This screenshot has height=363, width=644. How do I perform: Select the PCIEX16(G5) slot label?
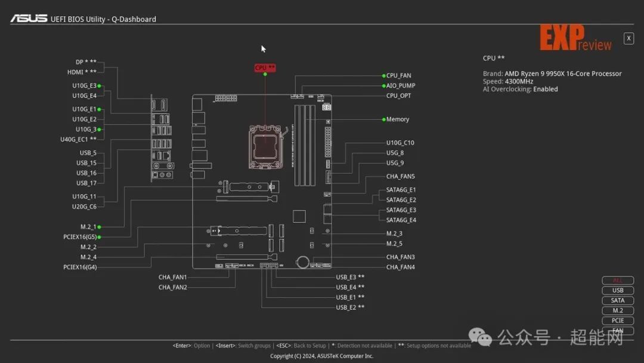(80, 237)
